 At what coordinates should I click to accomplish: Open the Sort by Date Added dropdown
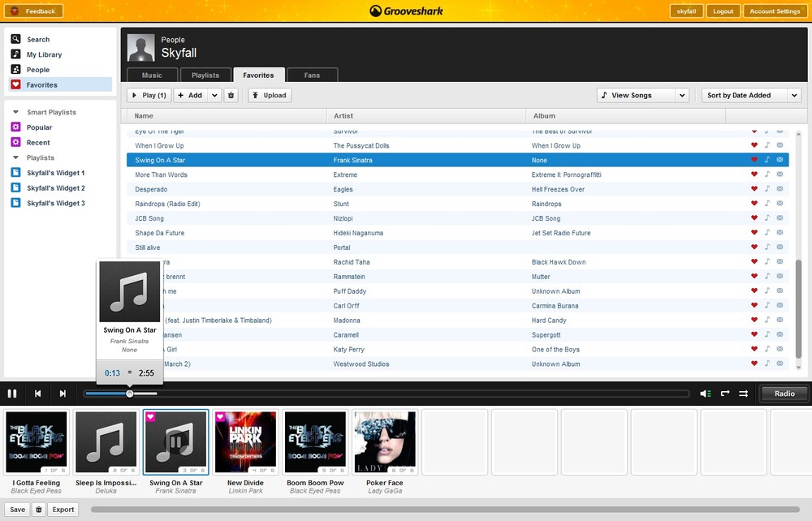point(751,95)
